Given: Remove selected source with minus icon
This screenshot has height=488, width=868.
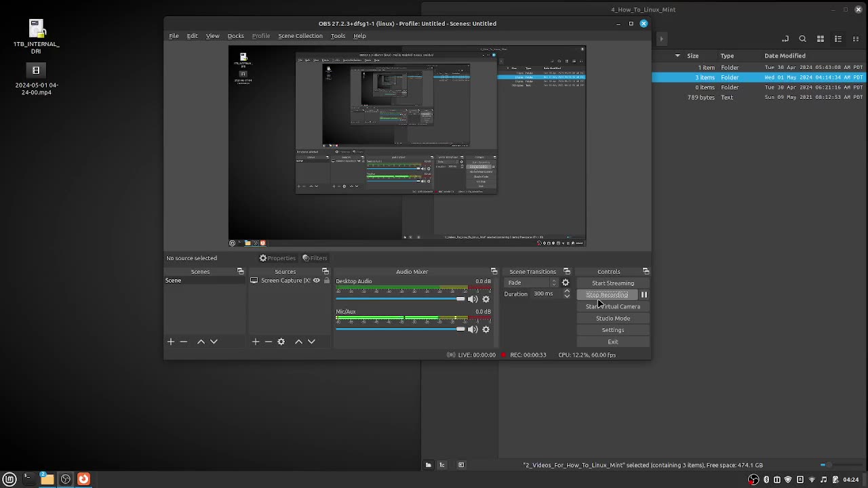Looking at the screenshot, I should [x=269, y=342].
